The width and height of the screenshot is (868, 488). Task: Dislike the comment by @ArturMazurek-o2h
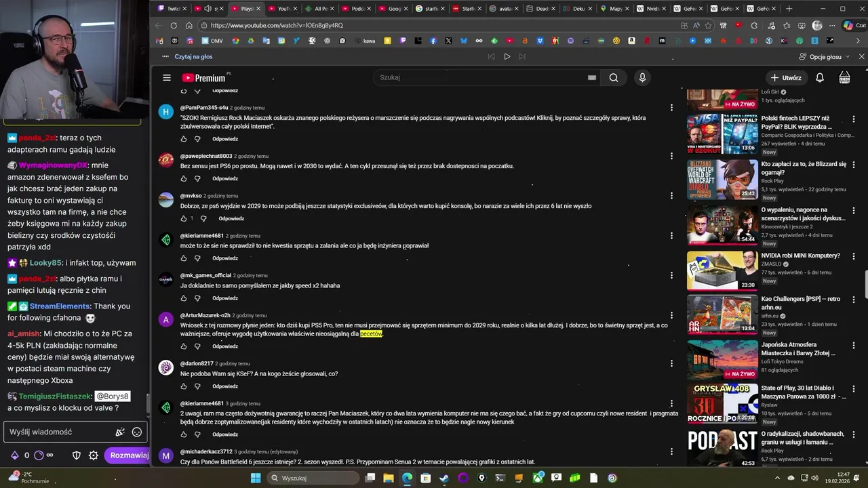coord(197,346)
